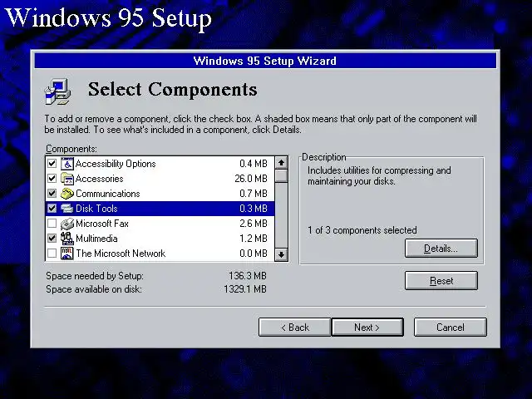Click the Accessories folder icon

click(x=67, y=179)
